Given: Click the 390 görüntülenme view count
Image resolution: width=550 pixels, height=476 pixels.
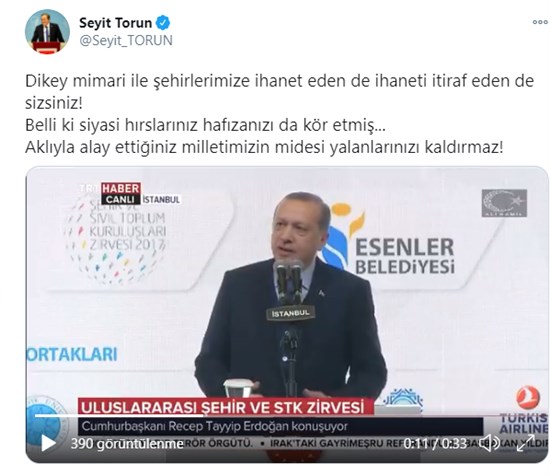Looking at the screenshot, I should pyautogui.click(x=127, y=444).
